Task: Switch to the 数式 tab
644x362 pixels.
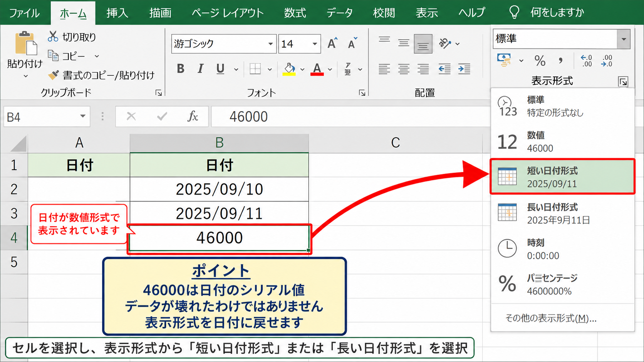Action: pyautogui.click(x=295, y=13)
